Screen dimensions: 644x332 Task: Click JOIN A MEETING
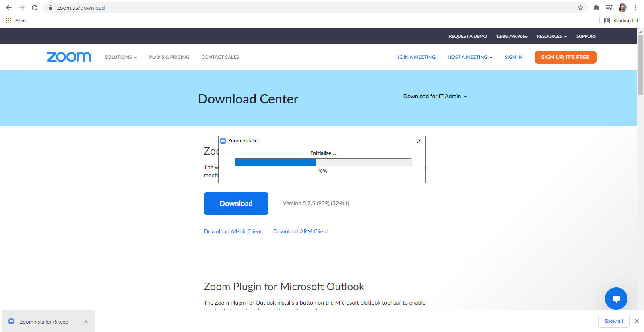(416, 57)
